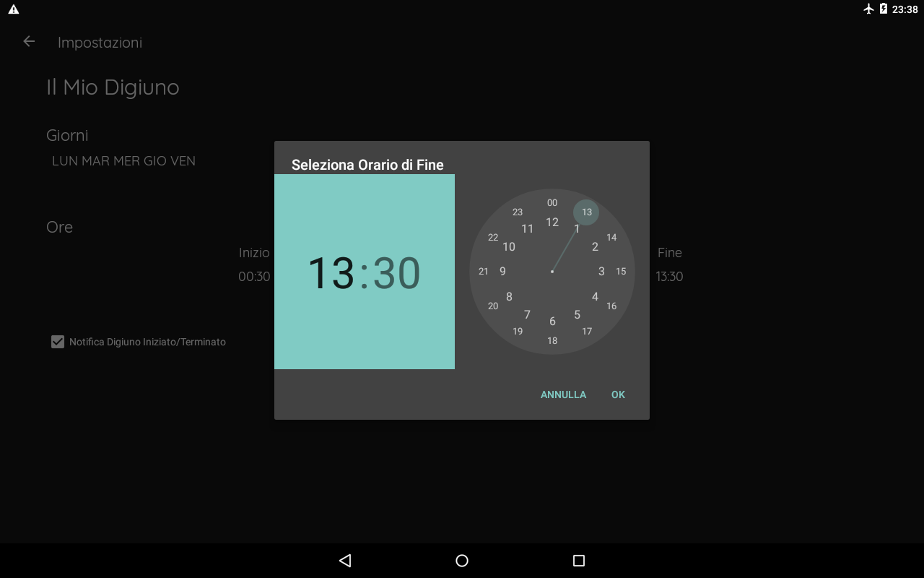The image size is (924, 578).
Task: Tap the airplane mode status icon
Action: click(x=869, y=9)
